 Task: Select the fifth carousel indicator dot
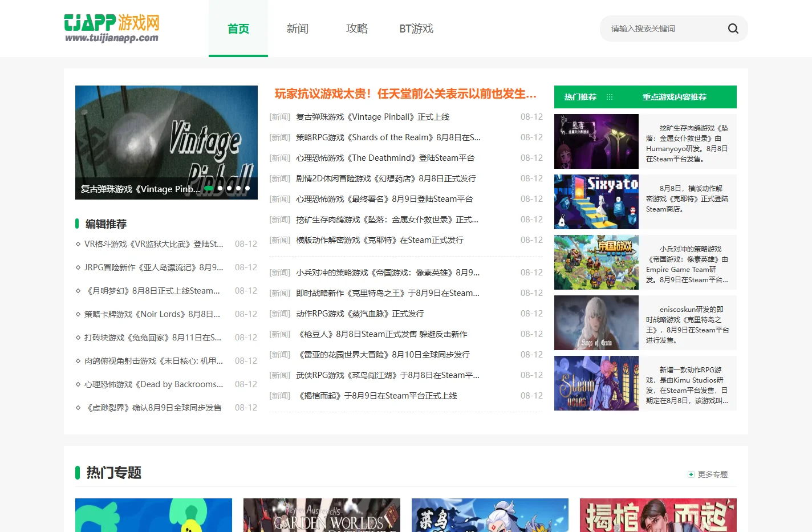[x=247, y=188]
